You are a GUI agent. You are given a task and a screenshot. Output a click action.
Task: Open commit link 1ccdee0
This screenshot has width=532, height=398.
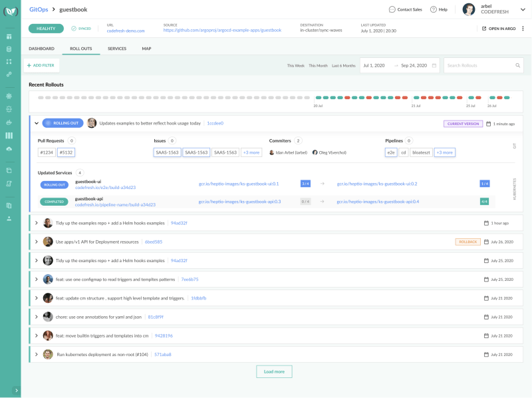214,122
